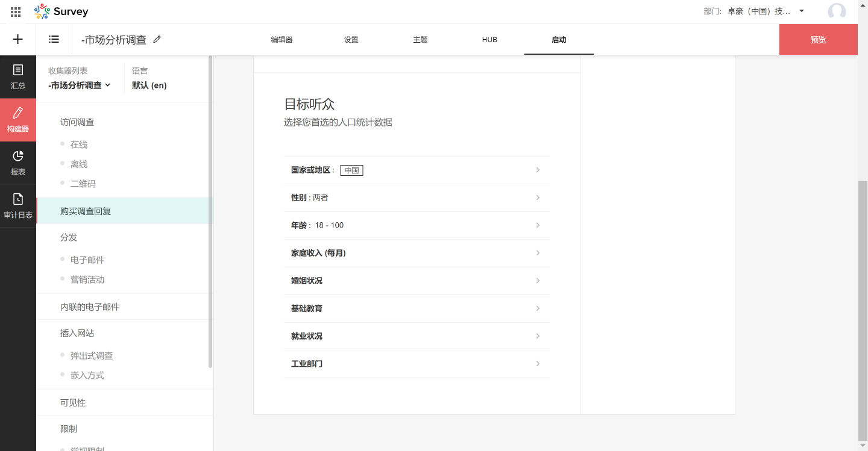Open the apps grid launcher icon
868x451 pixels.
coord(16,11)
